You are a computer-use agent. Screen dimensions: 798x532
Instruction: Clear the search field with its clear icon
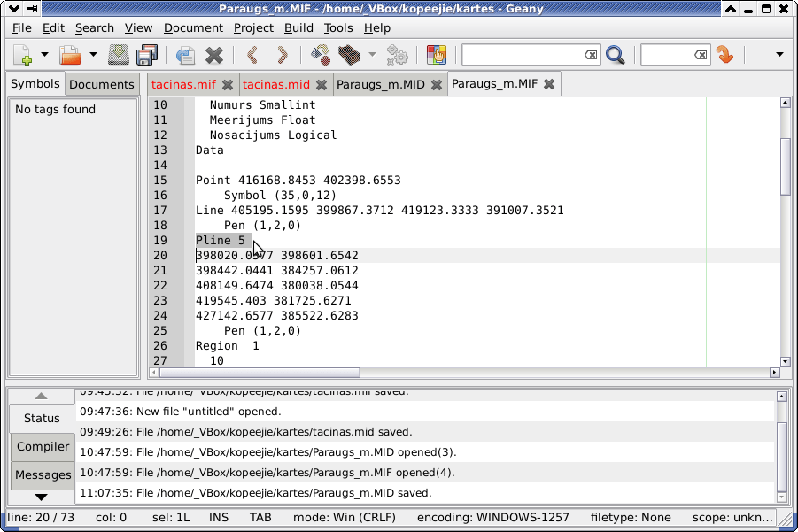(591, 54)
